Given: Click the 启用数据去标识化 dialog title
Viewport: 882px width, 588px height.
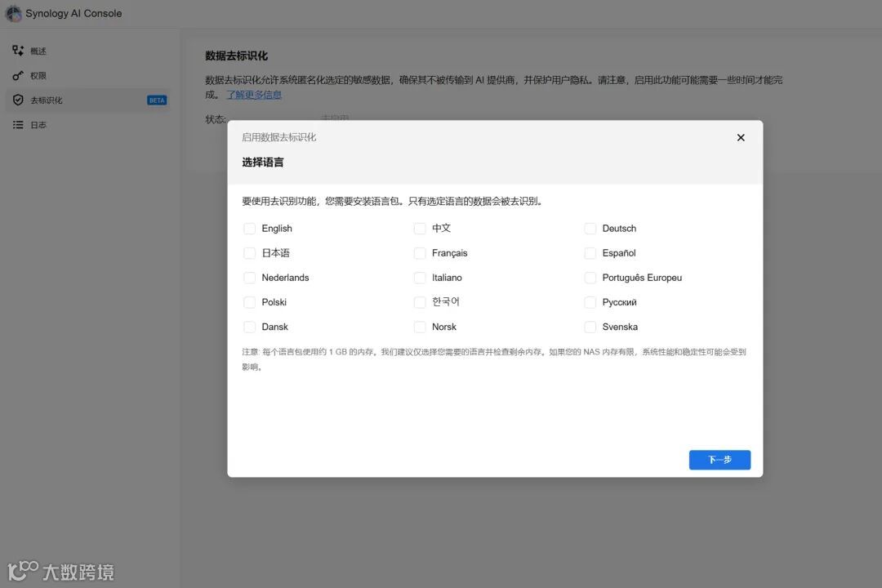Looking at the screenshot, I should [x=279, y=137].
